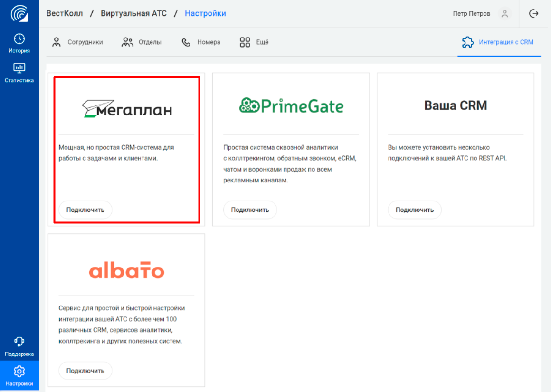This screenshot has width=551, height=392.
Task: Click REST API description in Ваша CRM
Action: coord(447,153)
